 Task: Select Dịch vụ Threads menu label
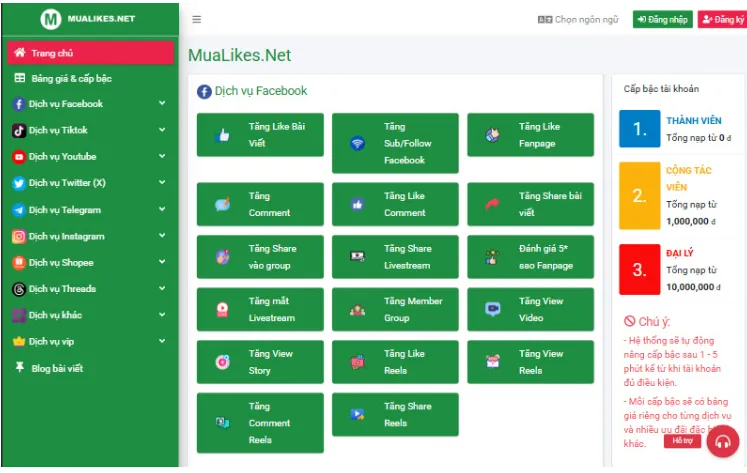point(62,289)
